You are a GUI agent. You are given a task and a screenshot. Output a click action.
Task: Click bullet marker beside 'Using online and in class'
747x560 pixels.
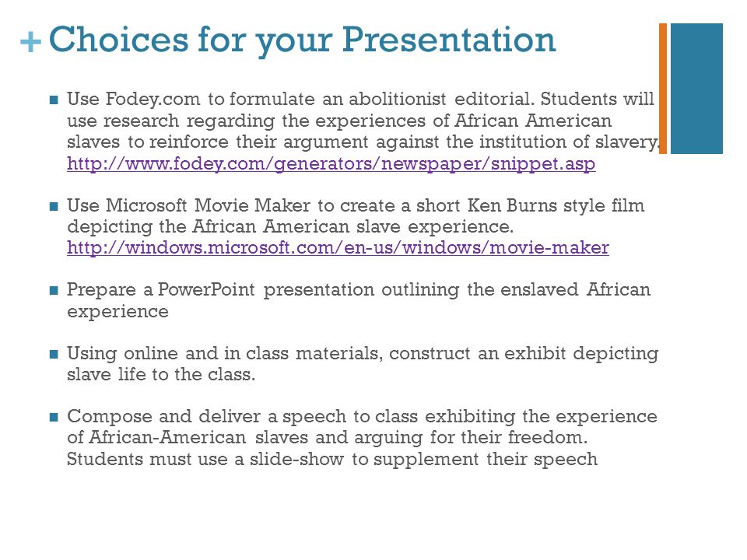(54, 354)
